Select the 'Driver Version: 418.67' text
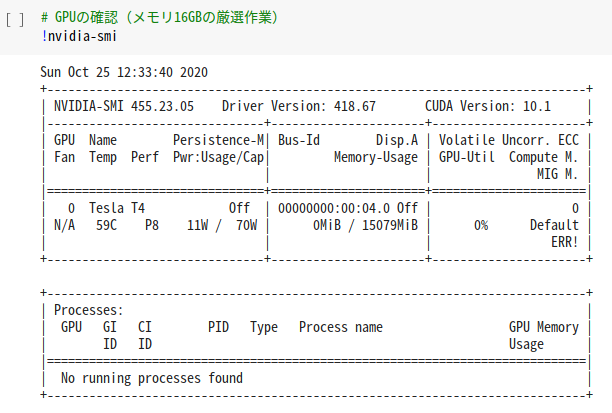 point(299,106)
